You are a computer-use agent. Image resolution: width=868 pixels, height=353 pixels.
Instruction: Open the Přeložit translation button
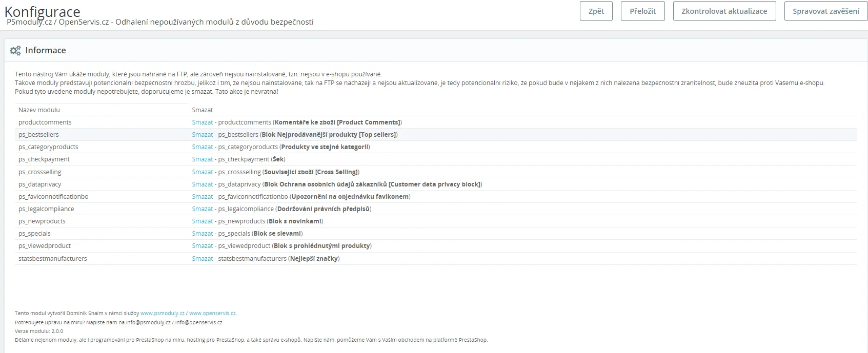(x=642, y=11)
